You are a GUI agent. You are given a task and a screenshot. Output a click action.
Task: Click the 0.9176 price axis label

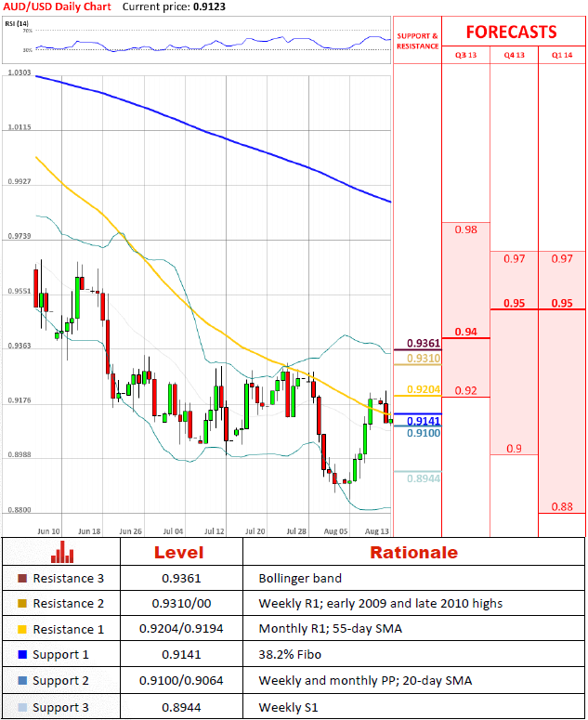20,400
